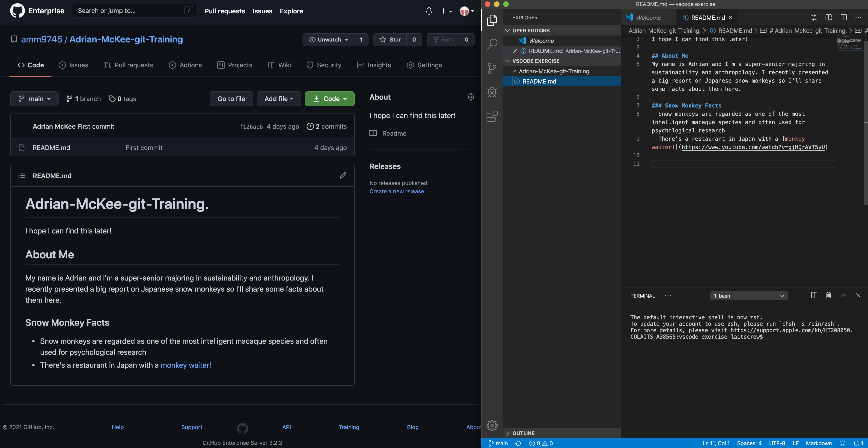This screenshot has width=868, height=448.
Task: Open the Wiki tab
Action: pyautogui.click(x=279, y=65)
